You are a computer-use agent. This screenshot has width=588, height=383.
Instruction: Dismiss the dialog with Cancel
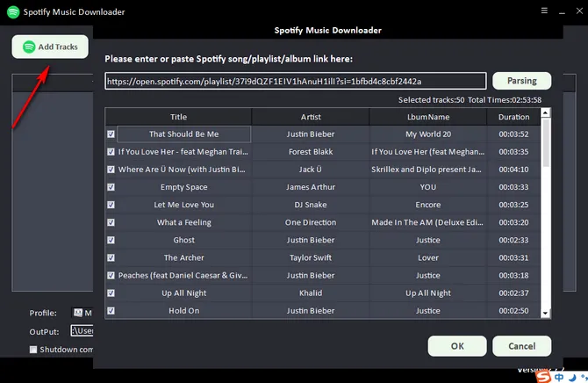(521, 346)
